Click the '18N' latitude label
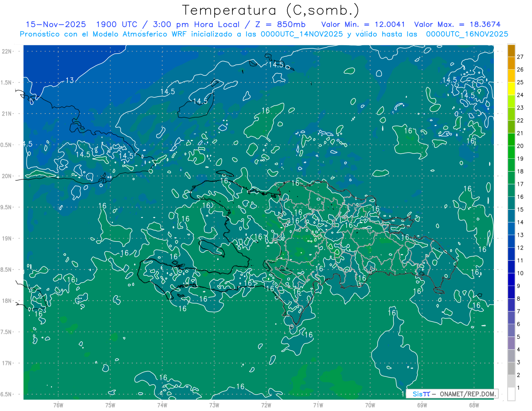 coord(7,301)
